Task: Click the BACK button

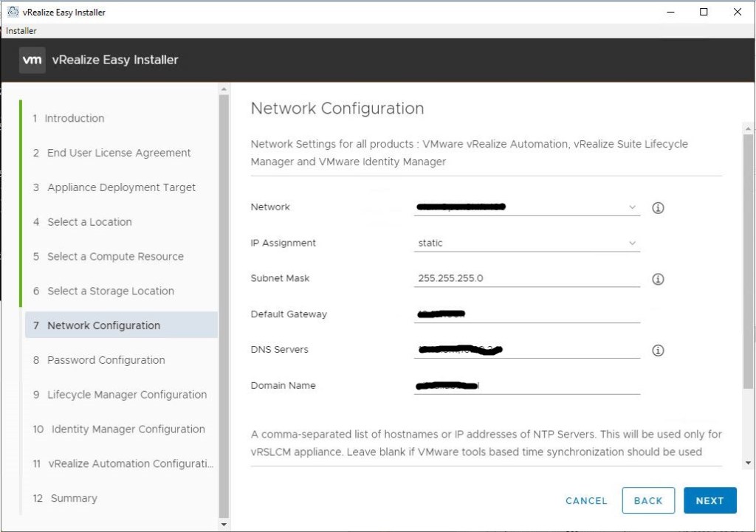Action: pos(647,500)
